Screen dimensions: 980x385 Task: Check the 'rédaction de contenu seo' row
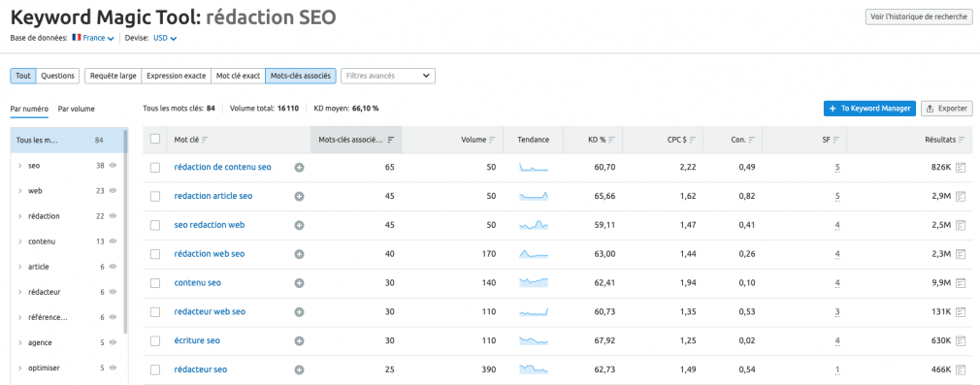pos(155,168)
